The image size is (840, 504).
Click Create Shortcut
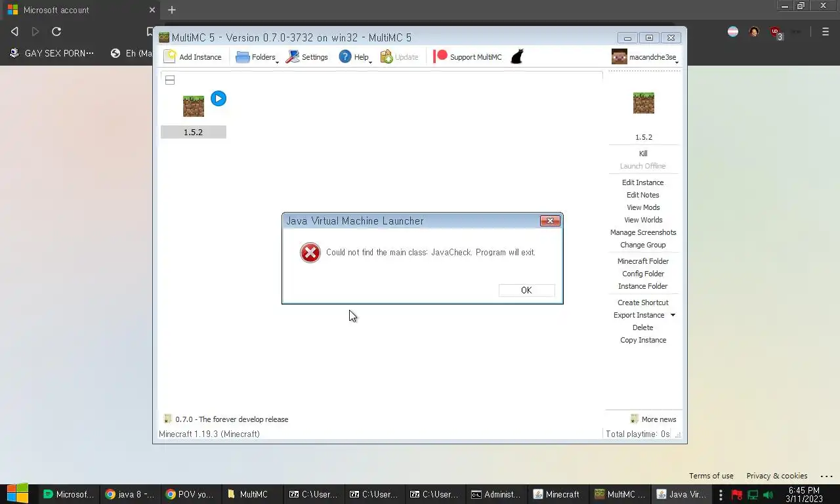[643, 303]
